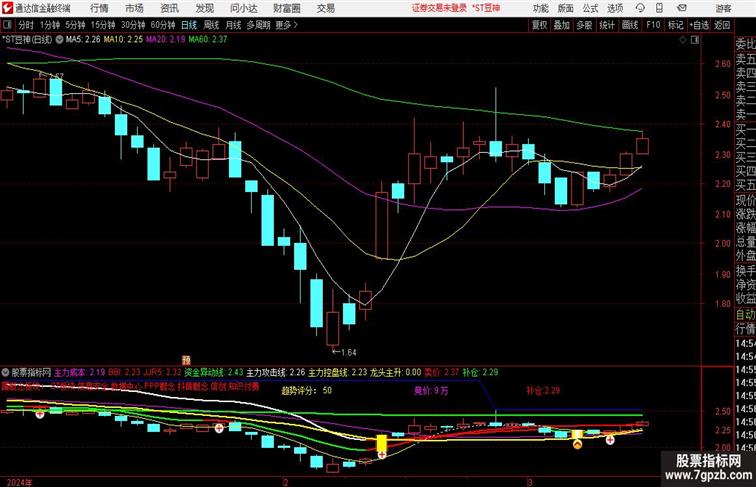Switch to 60分钟 period
This screenshot has height=487, width=756.
(163, 25)
